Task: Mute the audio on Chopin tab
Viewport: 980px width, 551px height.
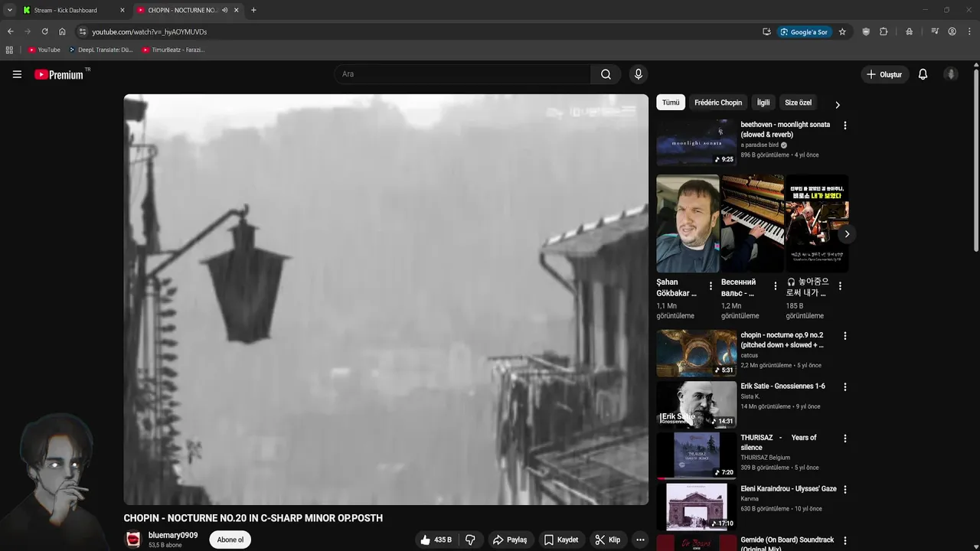Action: point(224,10)
